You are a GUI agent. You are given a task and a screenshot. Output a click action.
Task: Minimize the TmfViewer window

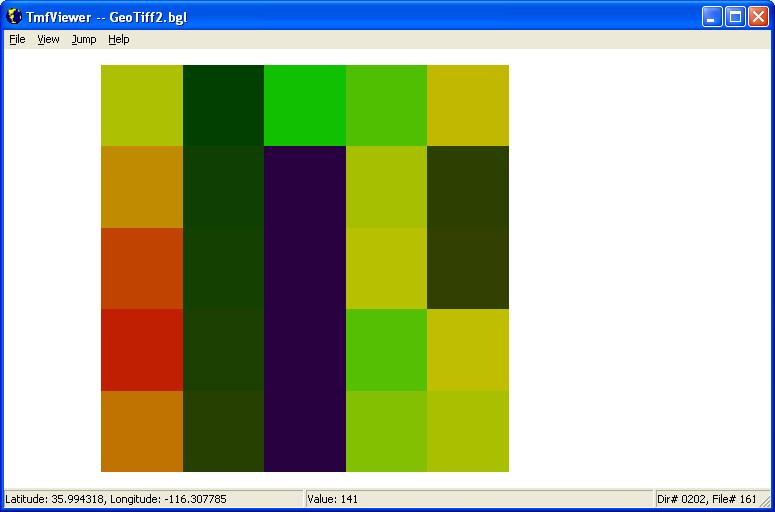[712, 17]
